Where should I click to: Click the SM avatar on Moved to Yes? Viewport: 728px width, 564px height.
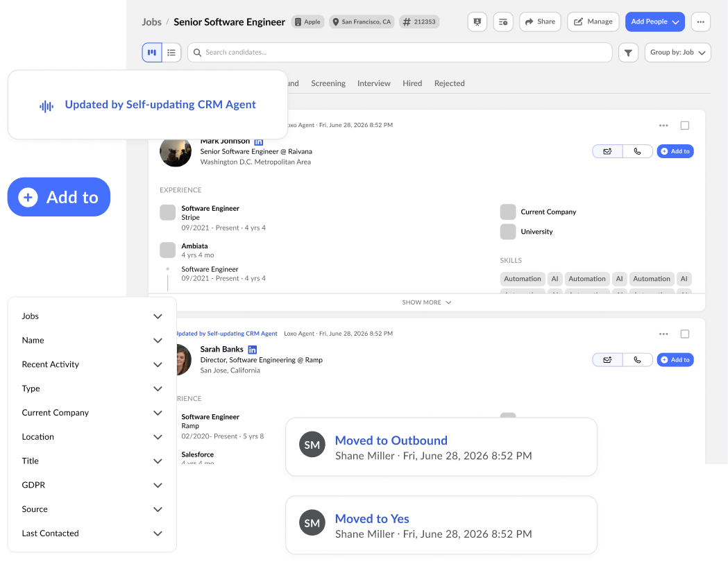pyautogui.click(x=312, y=522)
